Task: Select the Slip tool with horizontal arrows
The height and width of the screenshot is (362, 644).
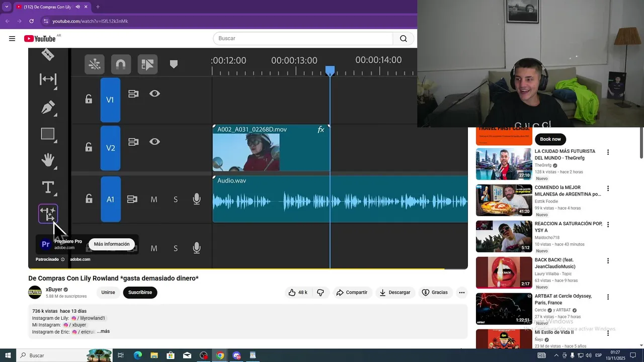Action: point(48,79)
